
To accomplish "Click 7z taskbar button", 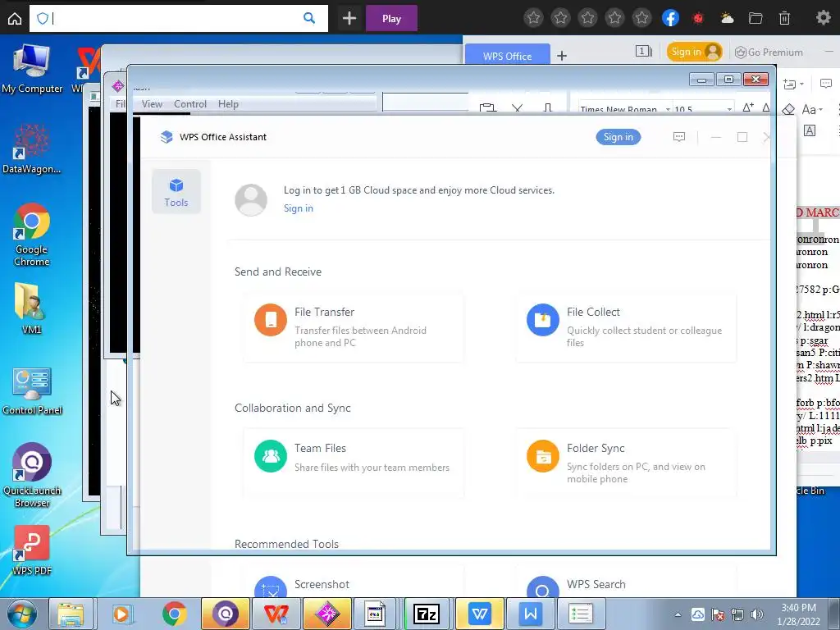I will [x=427, y=614].
